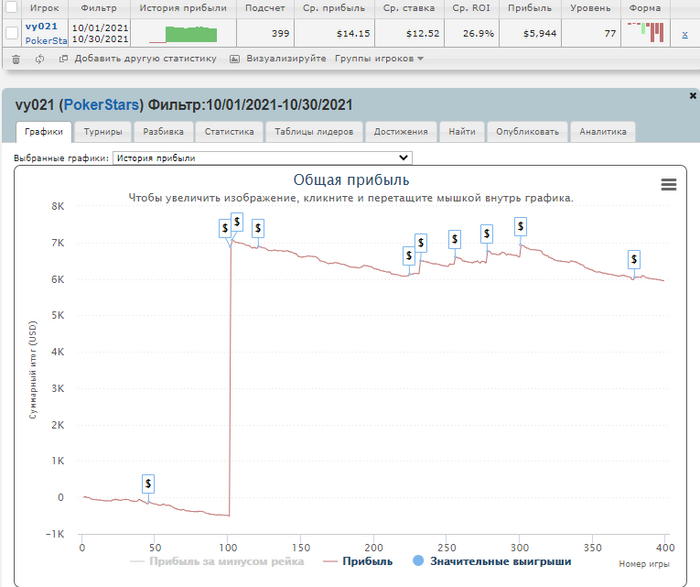700x587 pixels.
Task: Close the vy021 details panel
Action: 692,96
